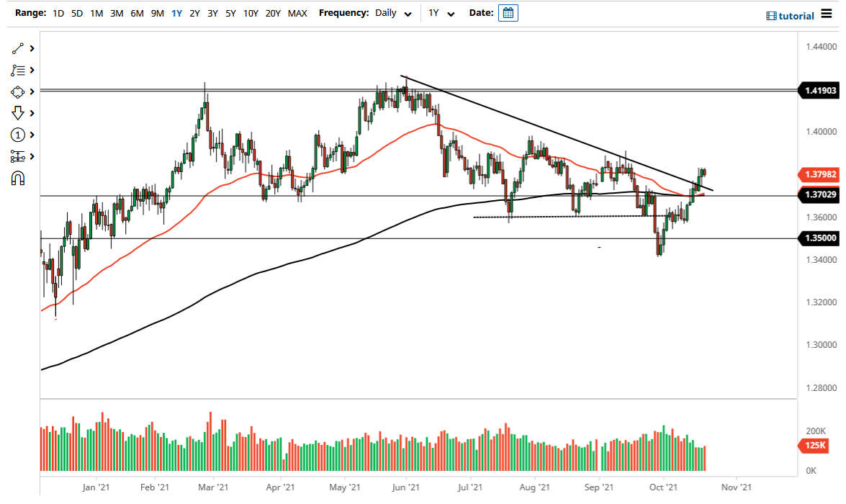Select the measurement drawing tool

tap(18, 156)
